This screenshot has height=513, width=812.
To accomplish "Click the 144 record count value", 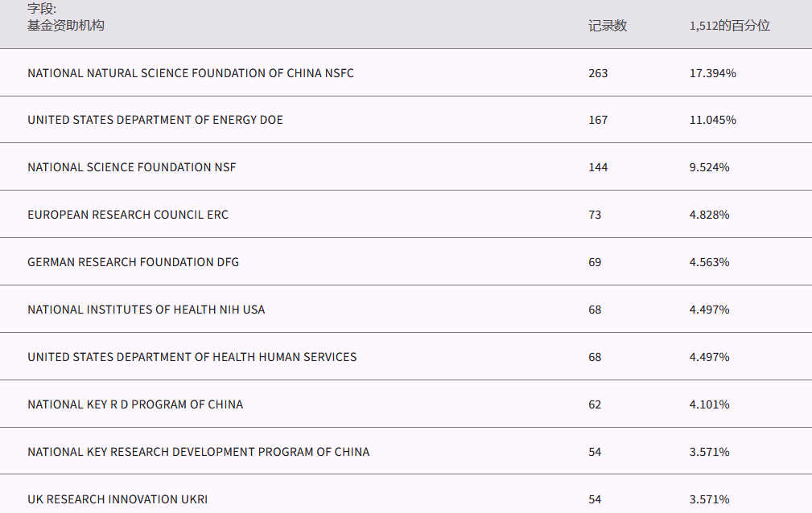I will click(x=598, y=167).
